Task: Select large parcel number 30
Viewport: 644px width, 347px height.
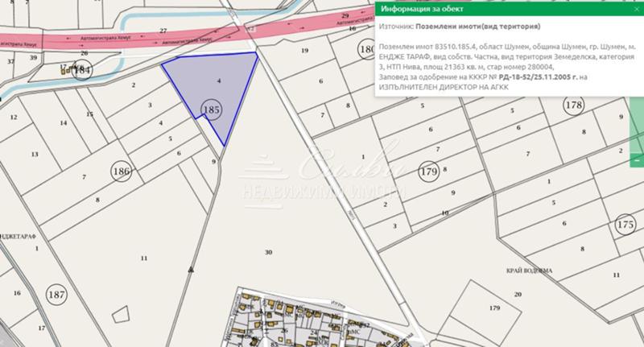Action: 268,252
